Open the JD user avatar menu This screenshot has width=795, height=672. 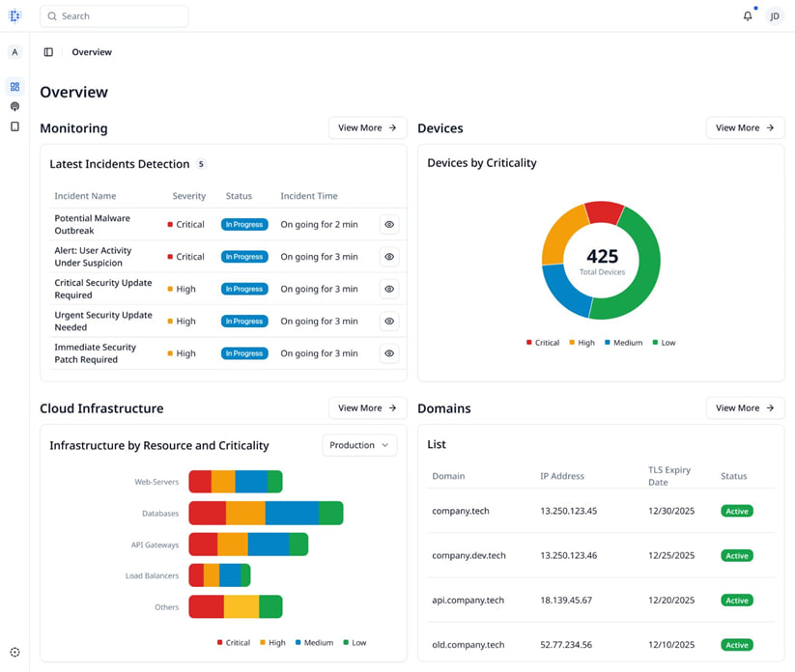(774, 16)
